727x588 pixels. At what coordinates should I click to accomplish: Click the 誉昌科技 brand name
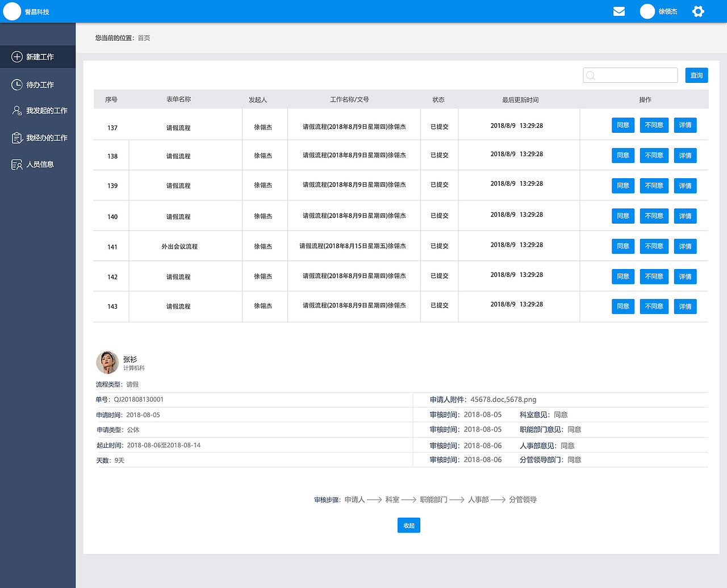click(37, 11)
